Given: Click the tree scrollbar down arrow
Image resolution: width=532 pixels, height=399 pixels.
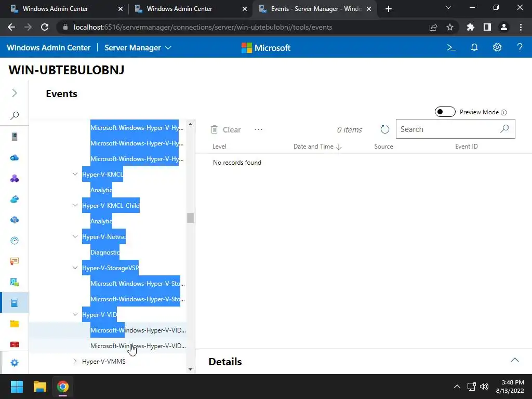Looking at the screenshot, I should click(190, 369).
